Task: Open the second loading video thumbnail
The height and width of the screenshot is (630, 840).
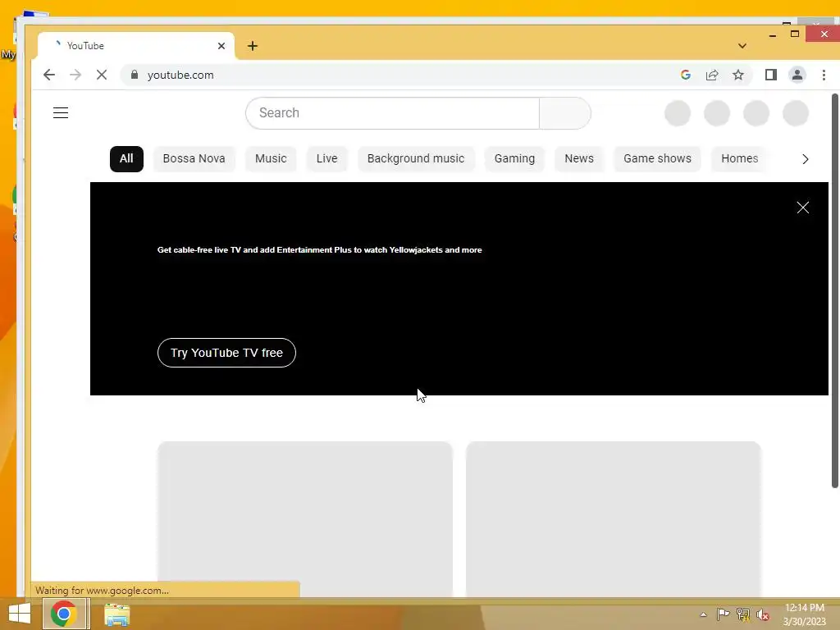Action: click(x=614, y=518)
